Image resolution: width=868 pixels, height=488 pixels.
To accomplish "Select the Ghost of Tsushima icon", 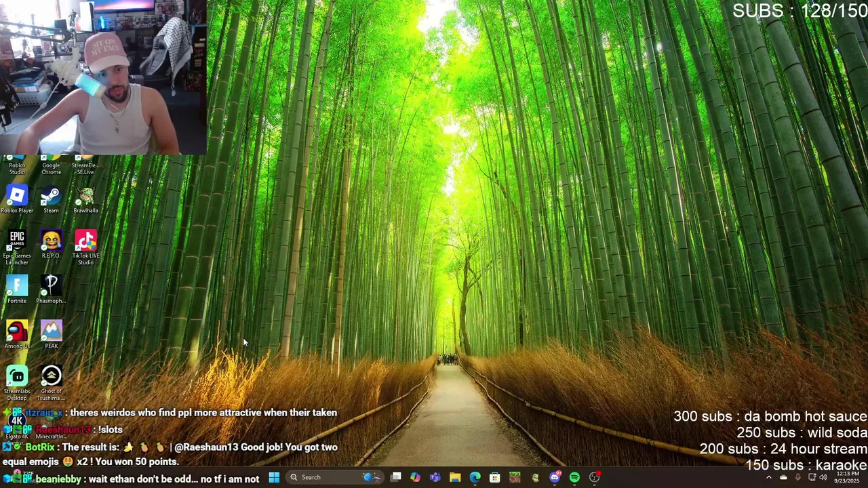I will coord(51,383).
